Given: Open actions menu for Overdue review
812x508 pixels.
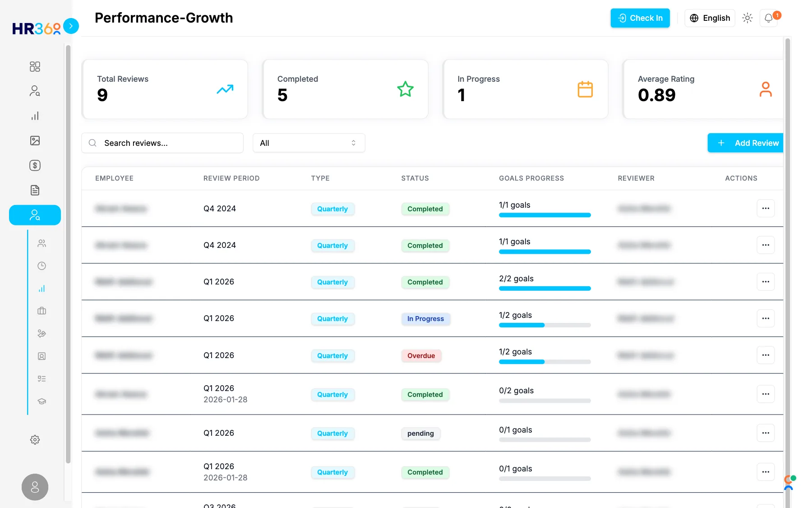Looking at the screenshot, I should pos(766,355).
